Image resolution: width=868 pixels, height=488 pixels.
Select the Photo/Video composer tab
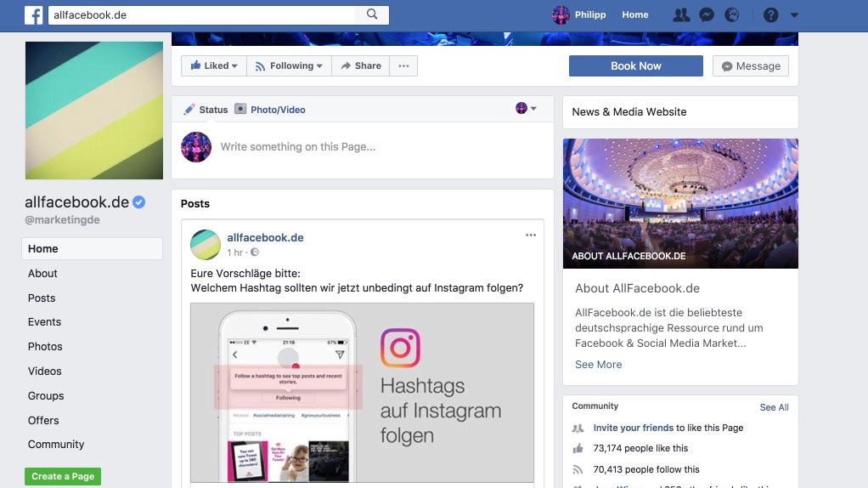coord(270,110)
